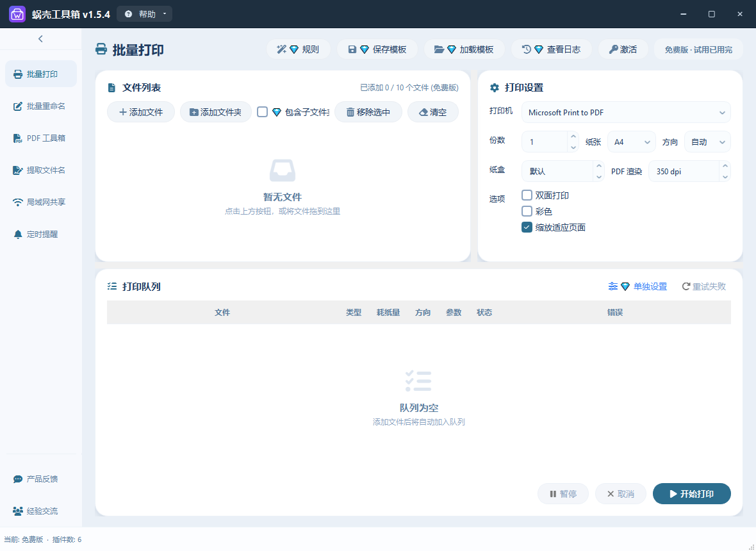
Task: Click the 取消 cancel button
Action: (621, 493)
